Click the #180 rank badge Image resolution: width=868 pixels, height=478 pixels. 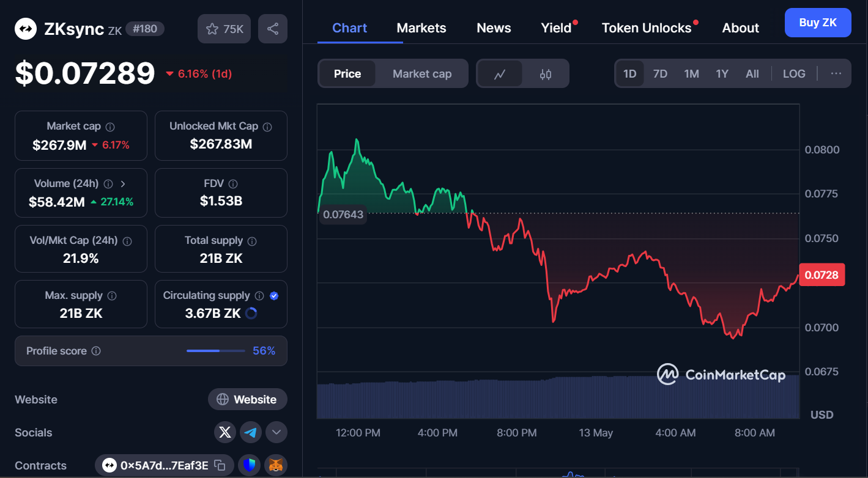(145, 29)
